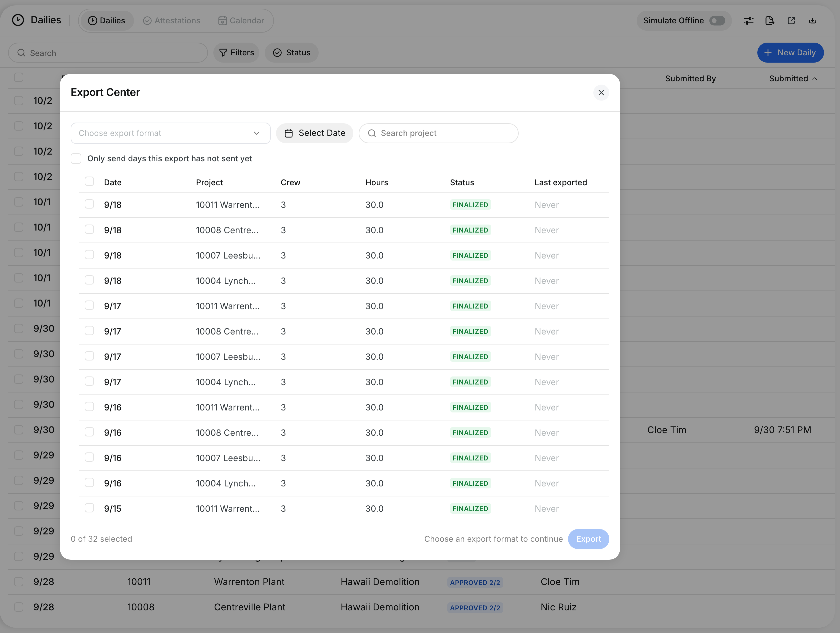Click the Crew column header in export table

pos(290,183)
